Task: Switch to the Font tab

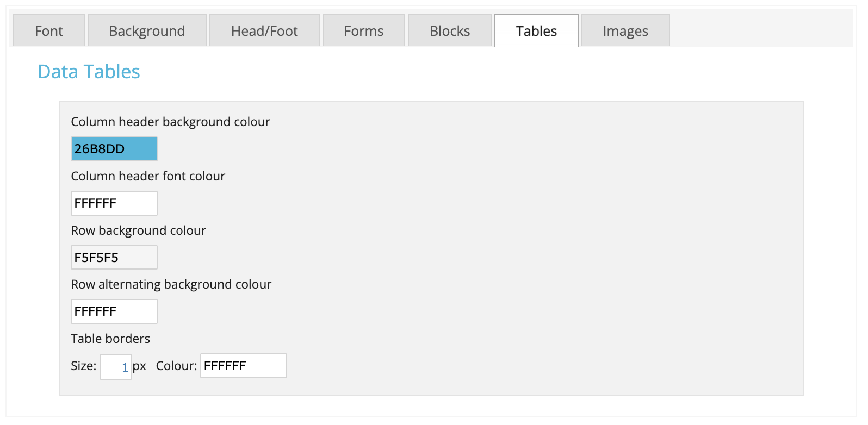Action: tap(49, 31)
